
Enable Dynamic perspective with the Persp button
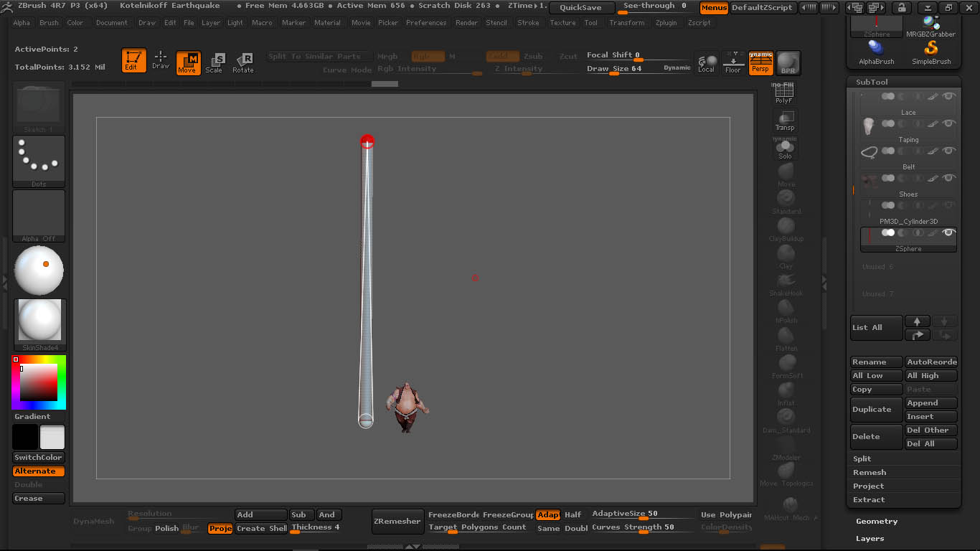[x=760, y=62]
